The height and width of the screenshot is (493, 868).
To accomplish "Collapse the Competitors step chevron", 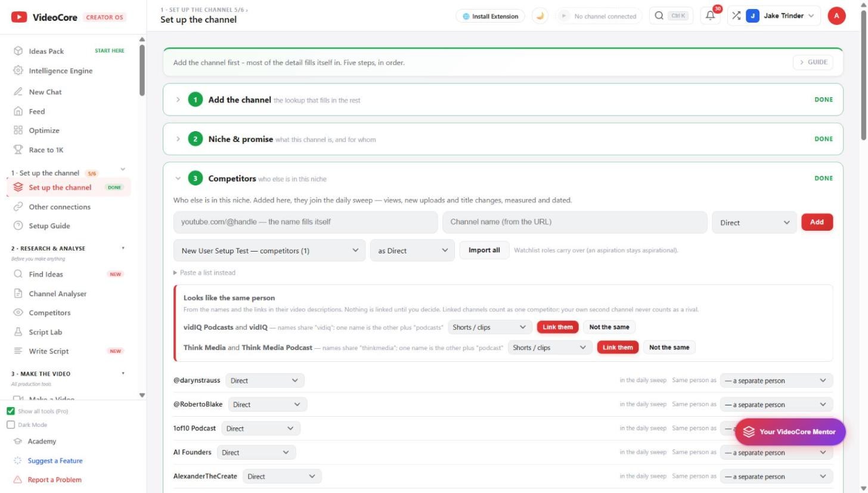I will (178, 178).
